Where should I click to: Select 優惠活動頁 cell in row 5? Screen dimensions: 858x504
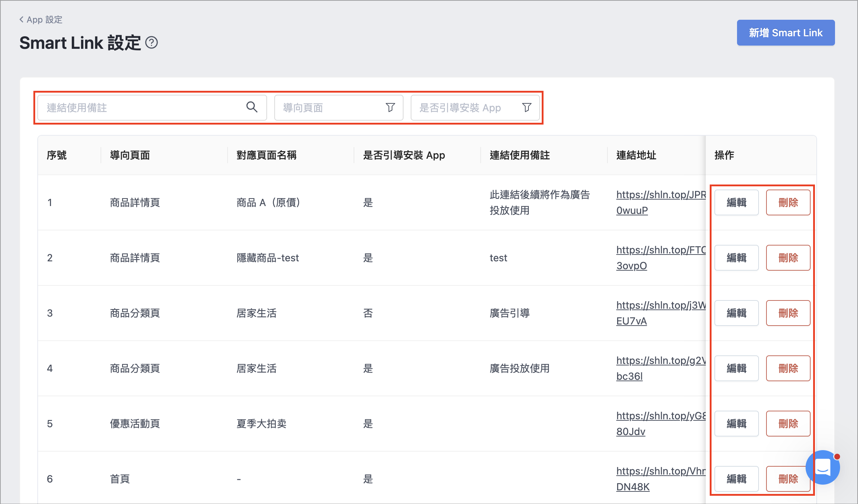tap(135, 424)
